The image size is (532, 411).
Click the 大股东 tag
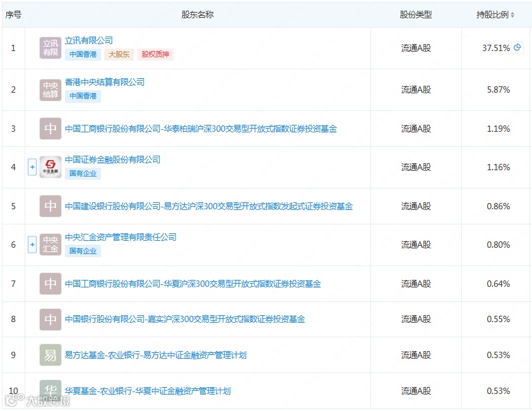[x=119, y=54]
